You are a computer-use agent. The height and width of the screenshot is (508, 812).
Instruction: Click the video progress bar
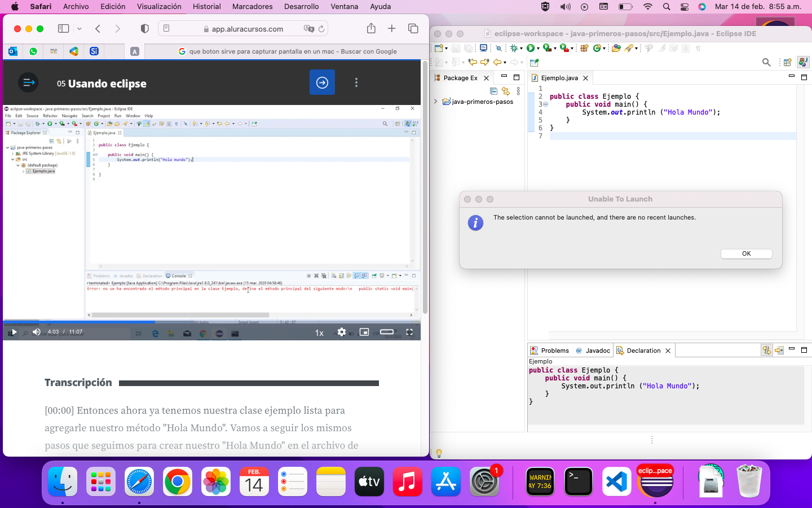tap(212, 322)
